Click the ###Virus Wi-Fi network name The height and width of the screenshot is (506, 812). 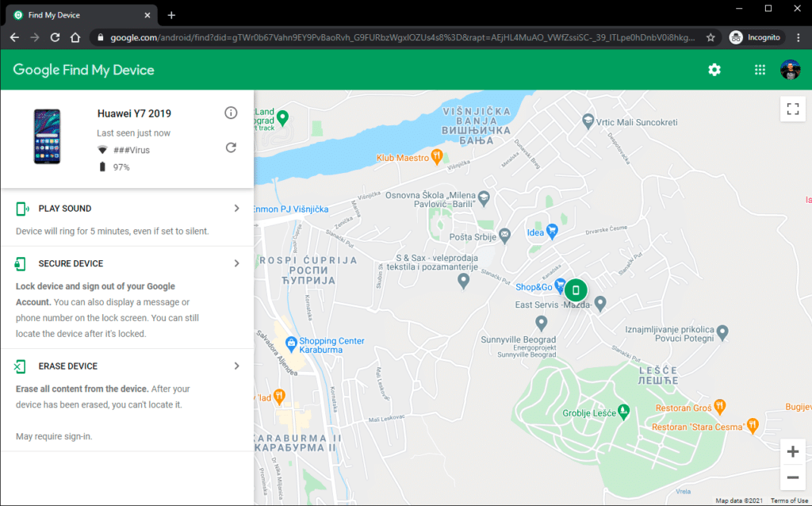[x=132, y=150]
